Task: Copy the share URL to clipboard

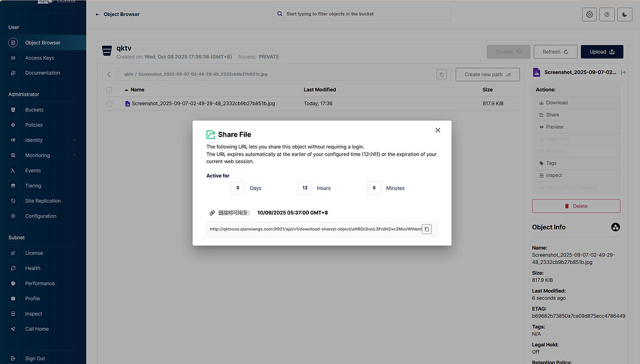Action: [427, 229]
